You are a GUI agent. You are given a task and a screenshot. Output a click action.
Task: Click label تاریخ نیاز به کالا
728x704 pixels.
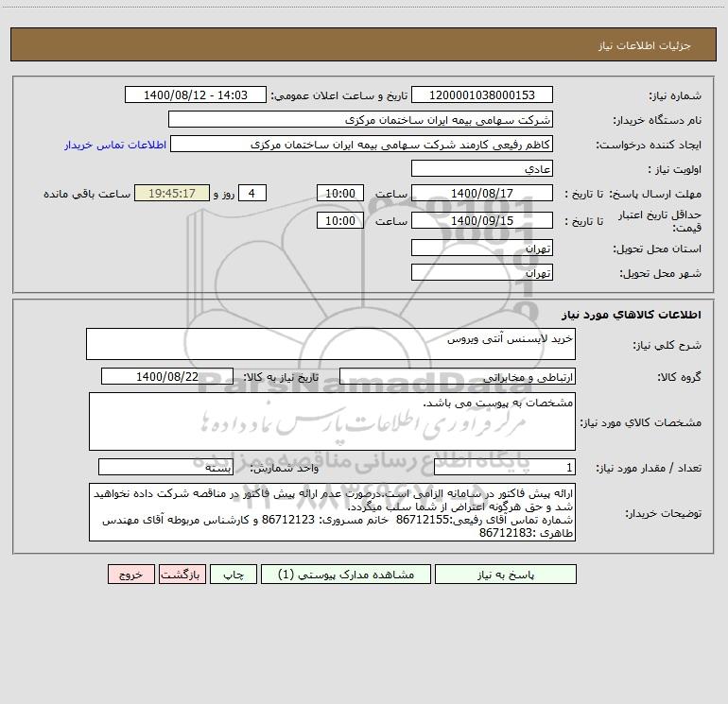click(281, 378)
